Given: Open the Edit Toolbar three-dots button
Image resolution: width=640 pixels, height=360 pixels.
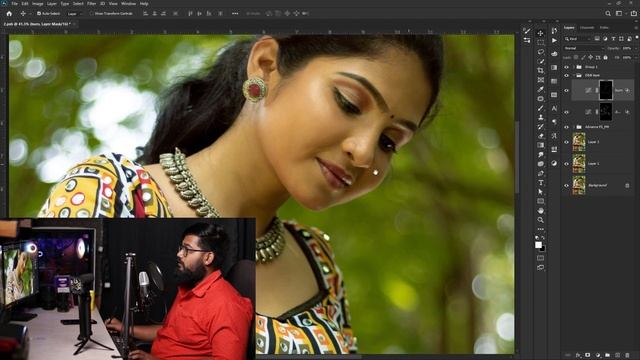Looking at the screenshot, I should pos(540,229).
